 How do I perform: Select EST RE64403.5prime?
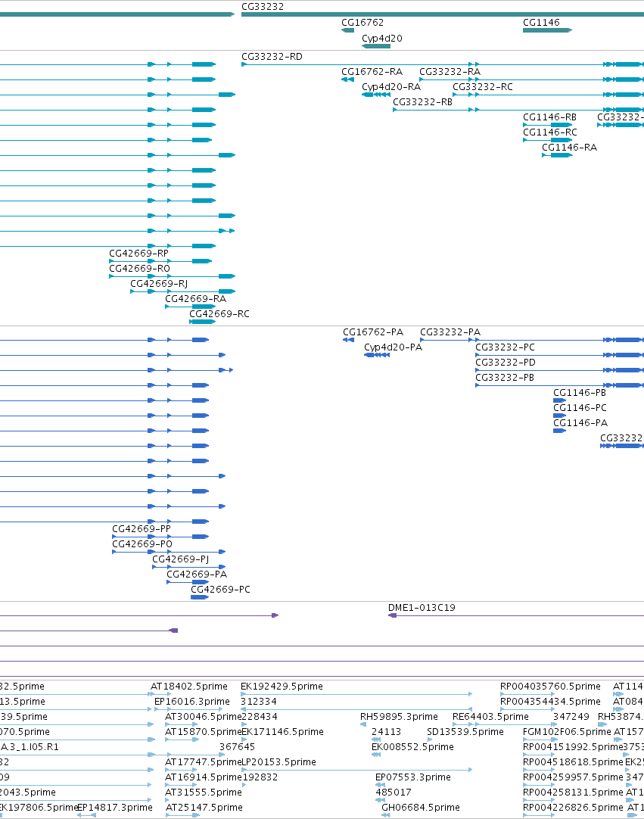[x=490, y=717]
